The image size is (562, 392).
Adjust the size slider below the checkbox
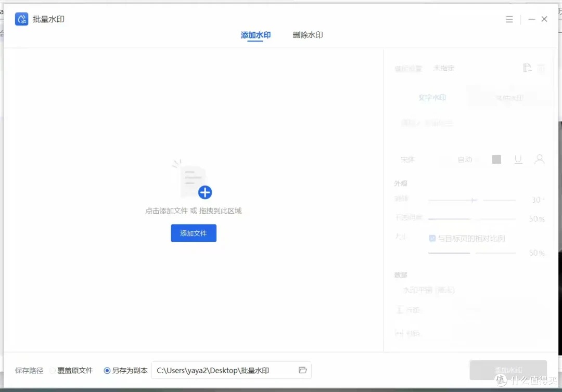(472, 253)
